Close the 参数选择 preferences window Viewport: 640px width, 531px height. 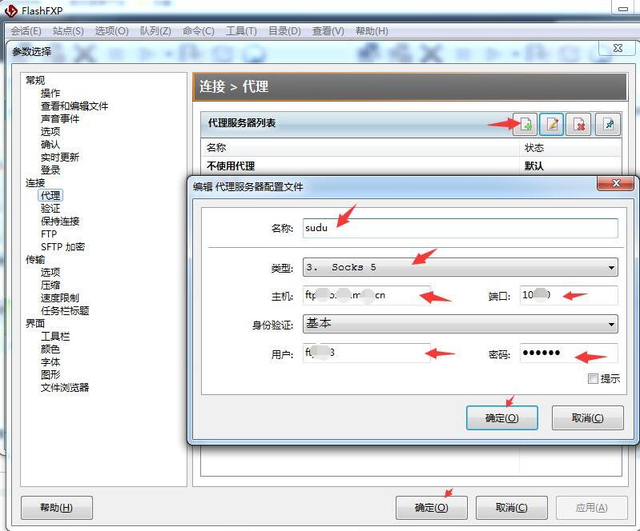(x=618, y=48)
